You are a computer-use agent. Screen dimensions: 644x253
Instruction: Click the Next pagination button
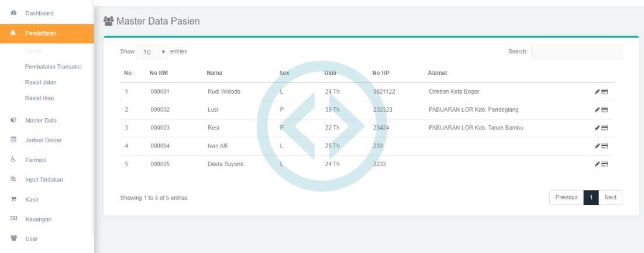[610, 197]
